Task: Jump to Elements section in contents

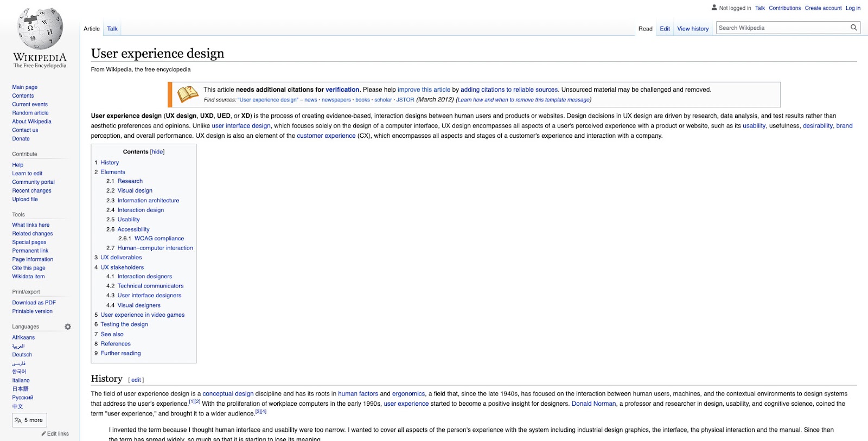Action: click(113, 172)
